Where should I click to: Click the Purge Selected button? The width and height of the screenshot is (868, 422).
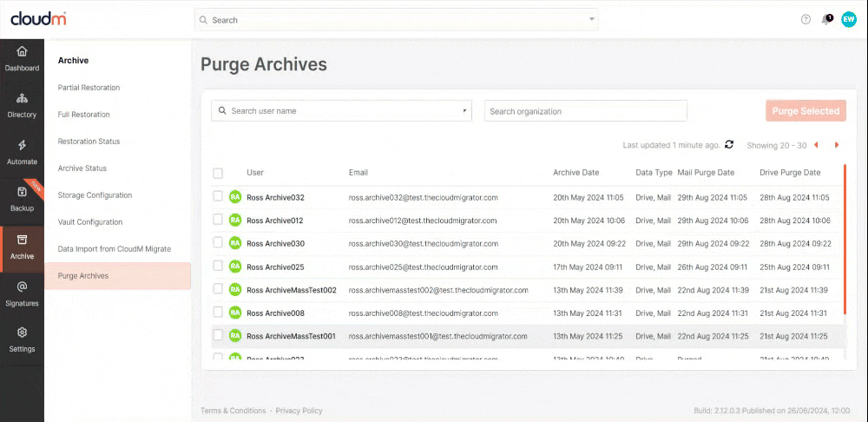click(x=806, y=111)
